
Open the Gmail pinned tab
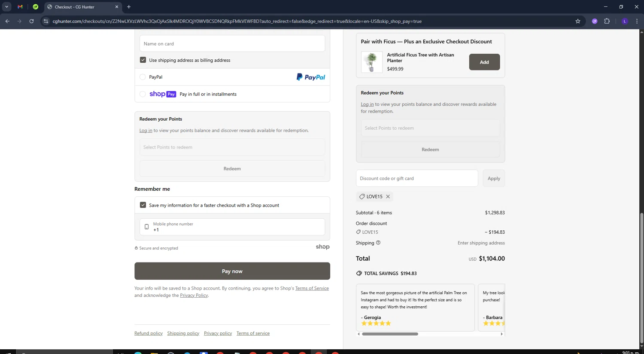pyautogui.click(x=20, y=7)
